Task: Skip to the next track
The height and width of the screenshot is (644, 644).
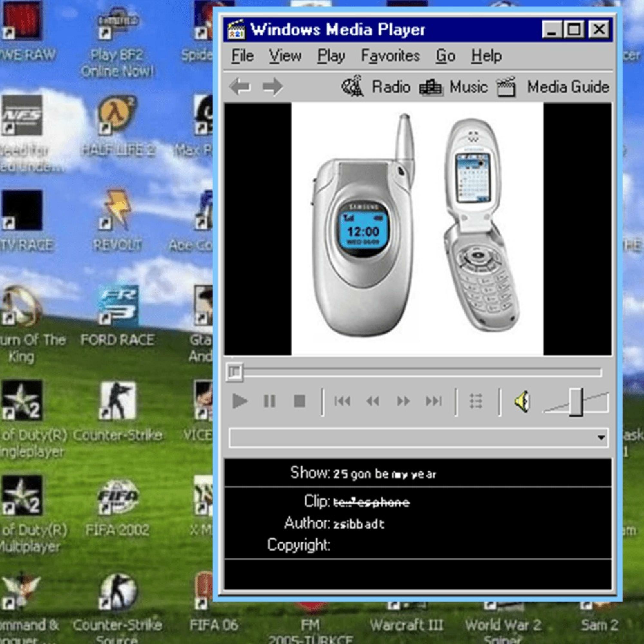Action: pyautogui.click(x=434, y=401)
